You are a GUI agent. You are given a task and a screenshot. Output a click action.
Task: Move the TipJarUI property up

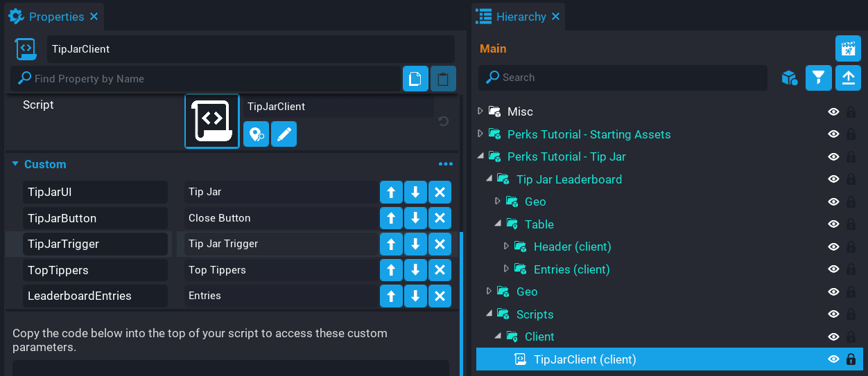(391, 192)
